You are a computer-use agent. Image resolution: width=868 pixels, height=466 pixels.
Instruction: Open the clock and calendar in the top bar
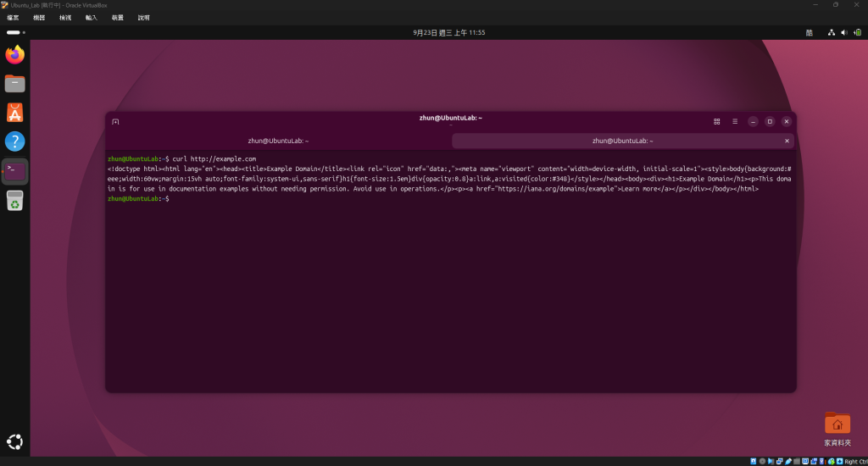[449, 33]
